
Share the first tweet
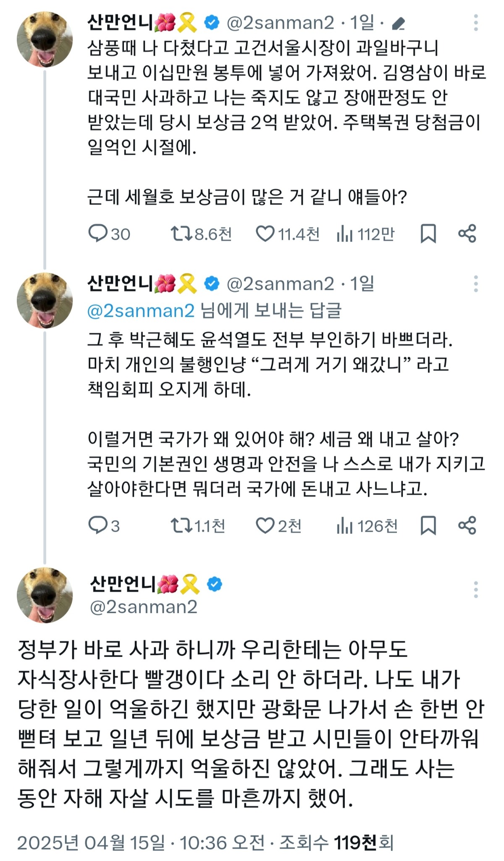[x=467, y=234]
